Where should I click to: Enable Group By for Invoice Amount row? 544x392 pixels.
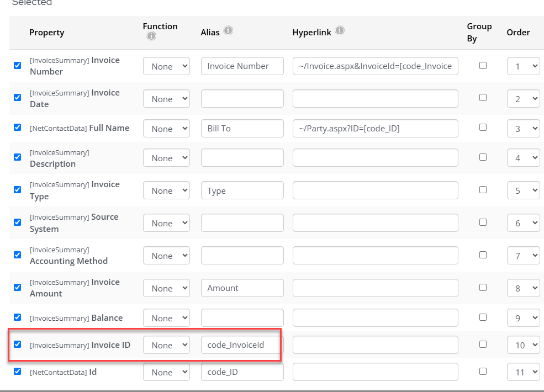[x=483, y=287]
